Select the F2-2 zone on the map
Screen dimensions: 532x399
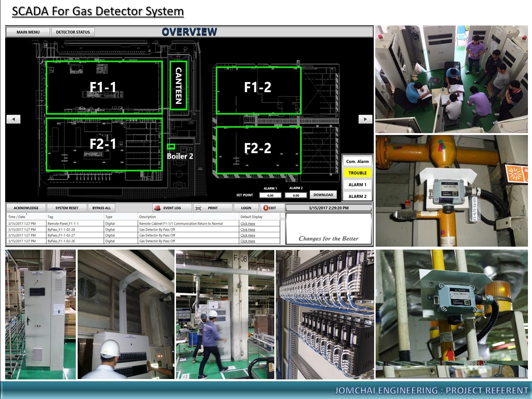coord(258,150)
